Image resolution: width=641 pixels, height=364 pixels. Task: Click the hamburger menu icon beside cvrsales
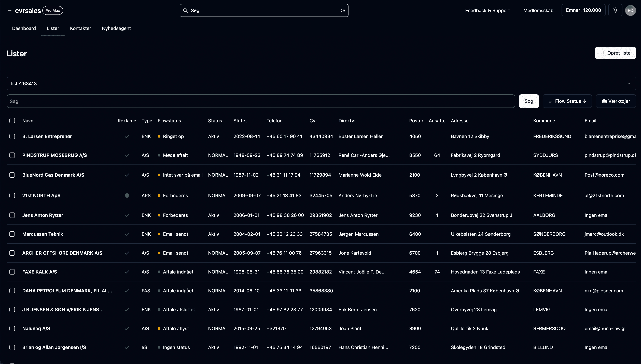click(10, 10)
